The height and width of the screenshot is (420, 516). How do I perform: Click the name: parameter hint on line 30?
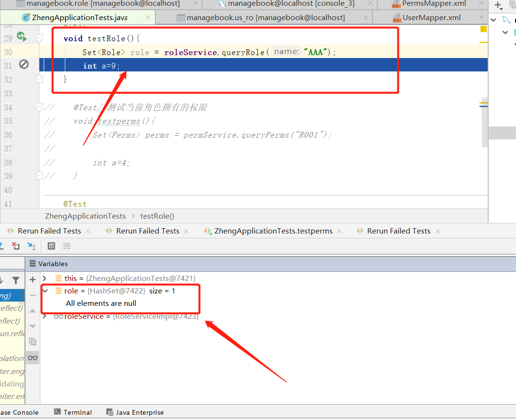click(287, 52)
